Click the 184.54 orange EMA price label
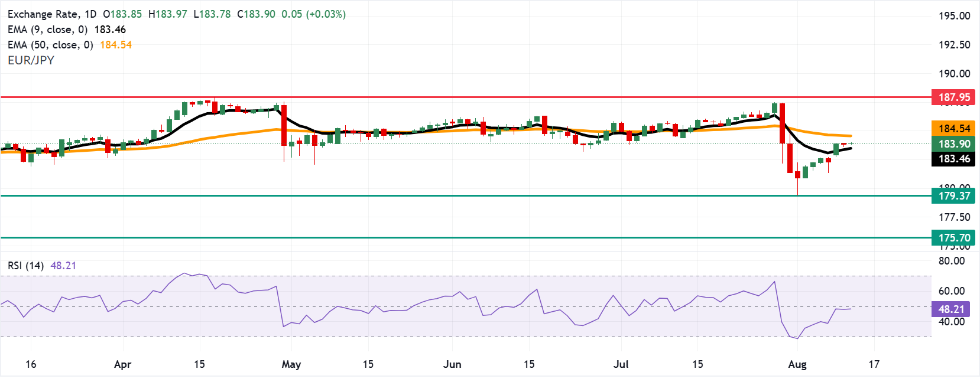 [954, 128]
